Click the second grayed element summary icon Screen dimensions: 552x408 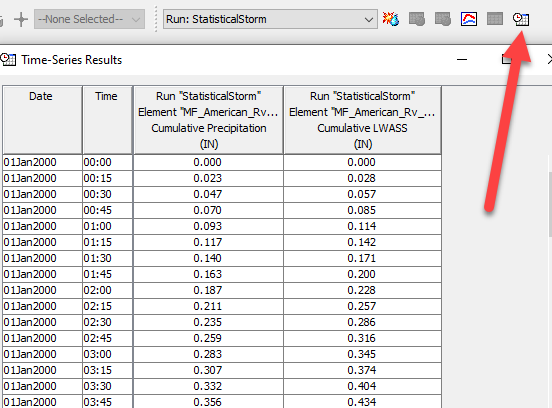(443, 19)
